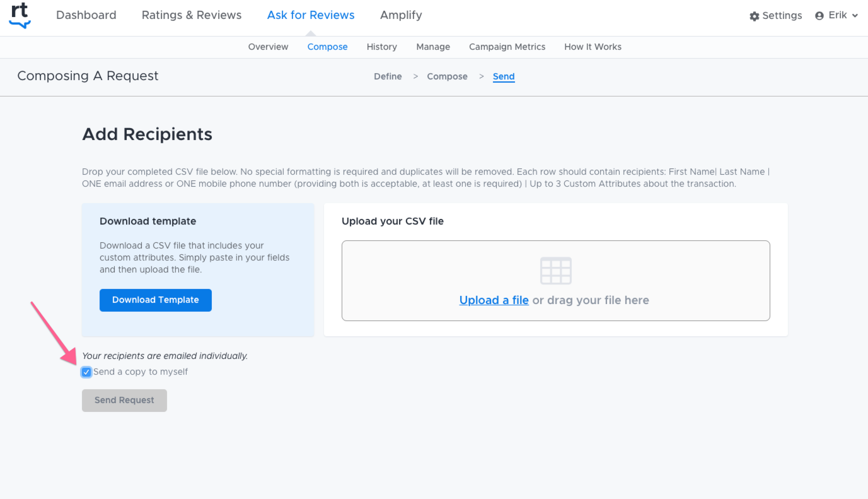Select the Compose subtab
Screen dimensions: 868x499
pyautogui.click(x=328, y=47)
